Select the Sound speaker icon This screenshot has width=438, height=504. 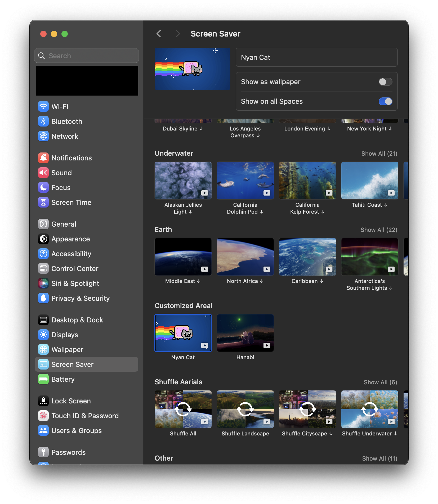coord(43,173)
